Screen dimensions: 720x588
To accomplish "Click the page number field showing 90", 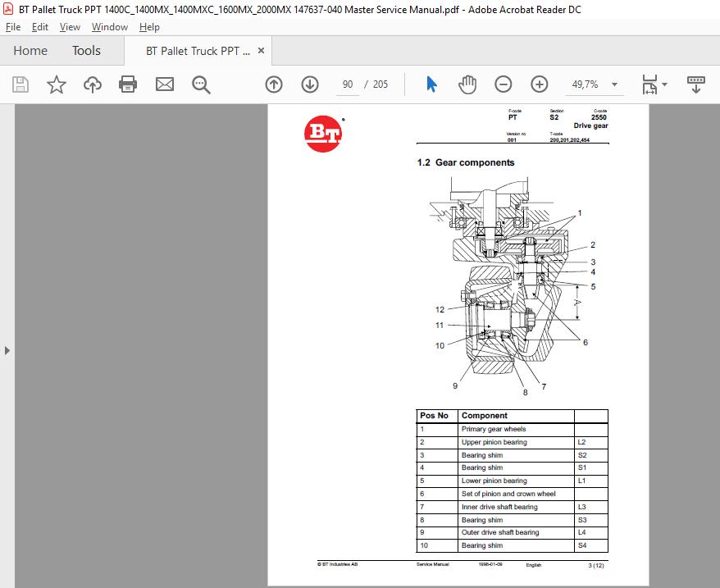I will click(x=348, y=84).
